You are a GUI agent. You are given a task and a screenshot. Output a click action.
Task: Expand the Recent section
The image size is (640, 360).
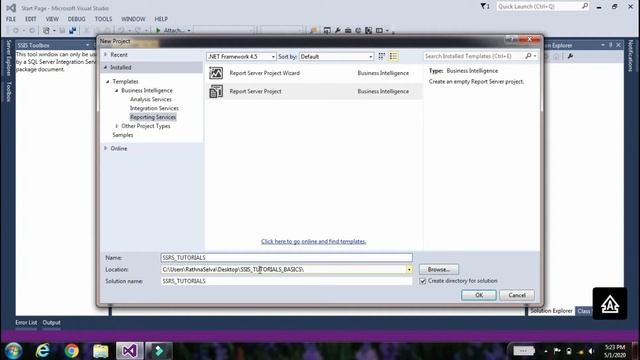pyautogui.click(x=106, y=54)
